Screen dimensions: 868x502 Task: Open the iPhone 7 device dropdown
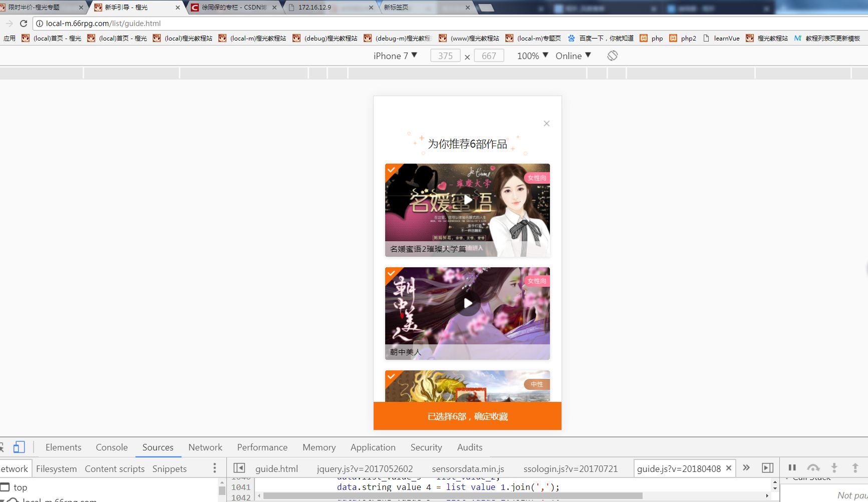click(x=395, y=56)
